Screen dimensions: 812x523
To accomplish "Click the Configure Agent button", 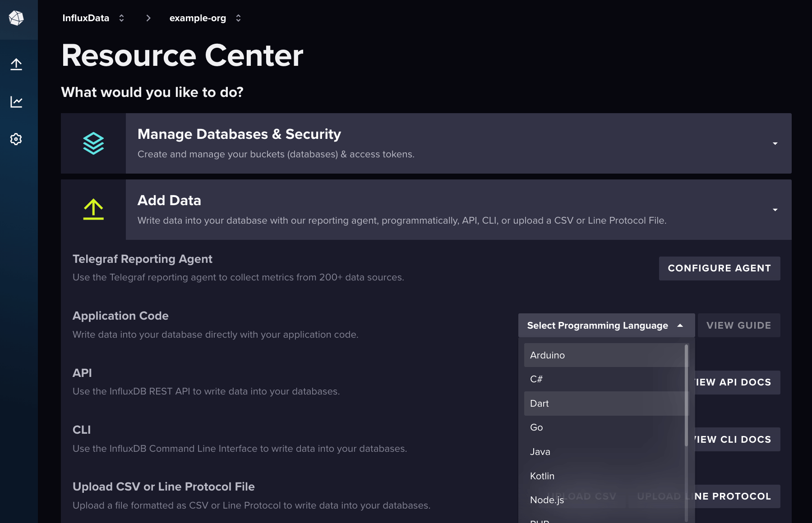I will coord(720,268).
